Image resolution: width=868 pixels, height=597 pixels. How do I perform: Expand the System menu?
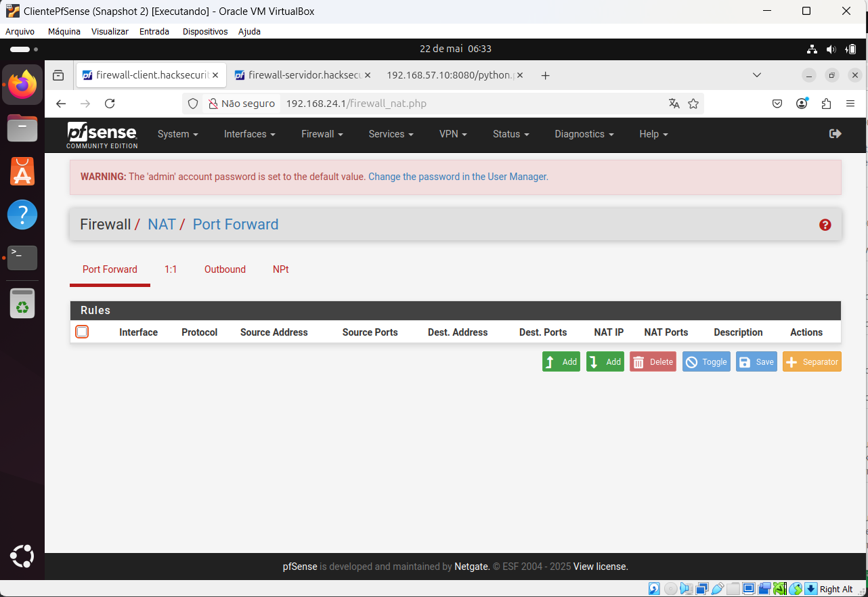tap(178, 134)
